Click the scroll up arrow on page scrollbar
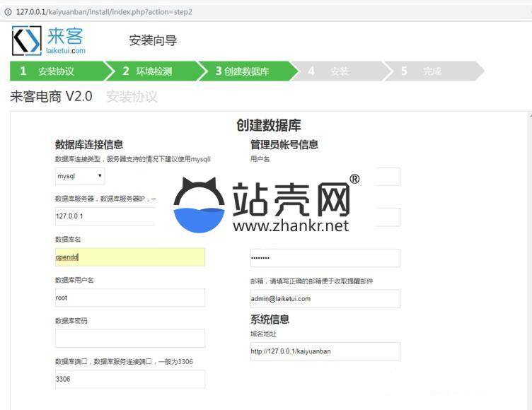The image size is (532, 410). click(x=528, y=115)
